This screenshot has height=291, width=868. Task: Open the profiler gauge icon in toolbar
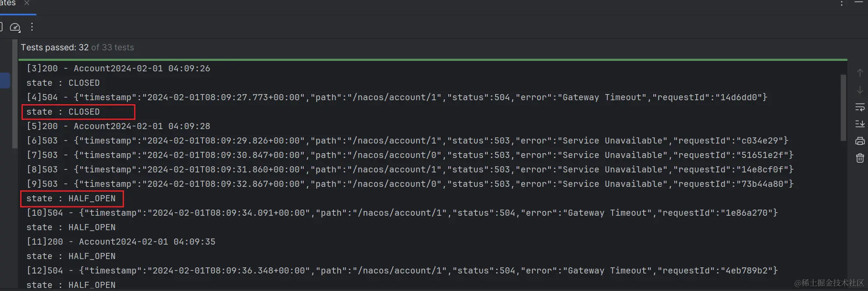coord(15,28)
